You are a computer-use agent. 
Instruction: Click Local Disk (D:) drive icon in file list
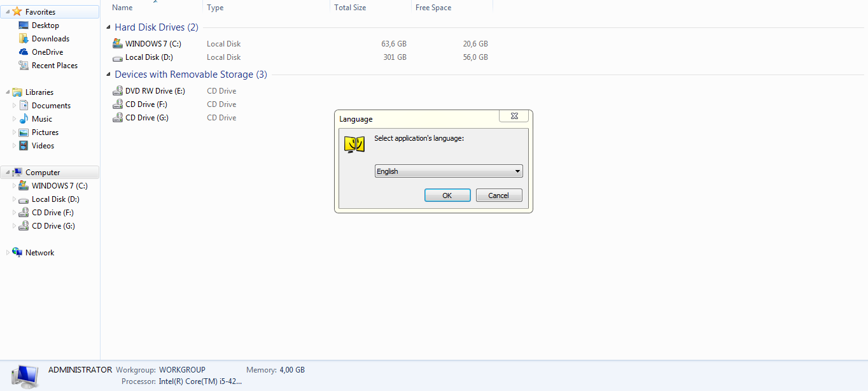(x=117, y=57)
